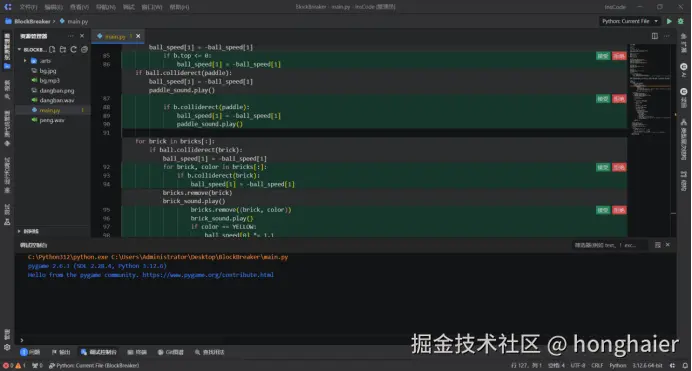Image resolution: width=692 pixels, height=371 pixels.
Task: Open the 文件(F) menu
Action: 28,7
